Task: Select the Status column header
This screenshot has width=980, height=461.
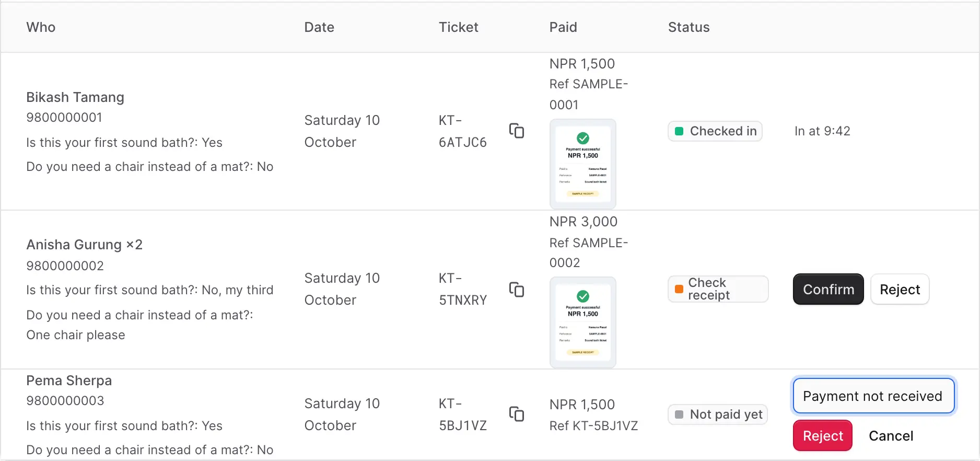Action: pos(689,27)
